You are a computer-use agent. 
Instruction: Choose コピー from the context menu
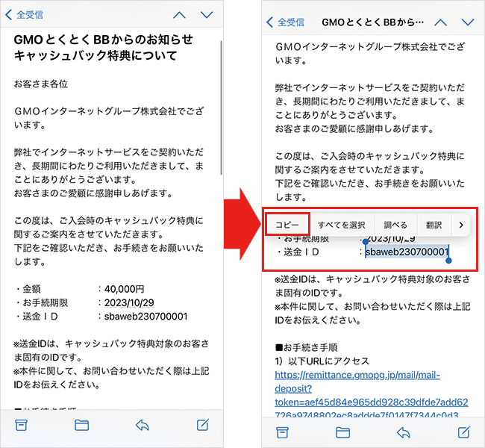pos(287,224)
